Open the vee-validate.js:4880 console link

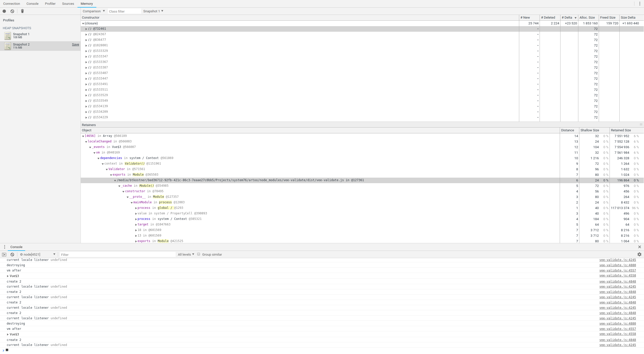coord(618,265)
